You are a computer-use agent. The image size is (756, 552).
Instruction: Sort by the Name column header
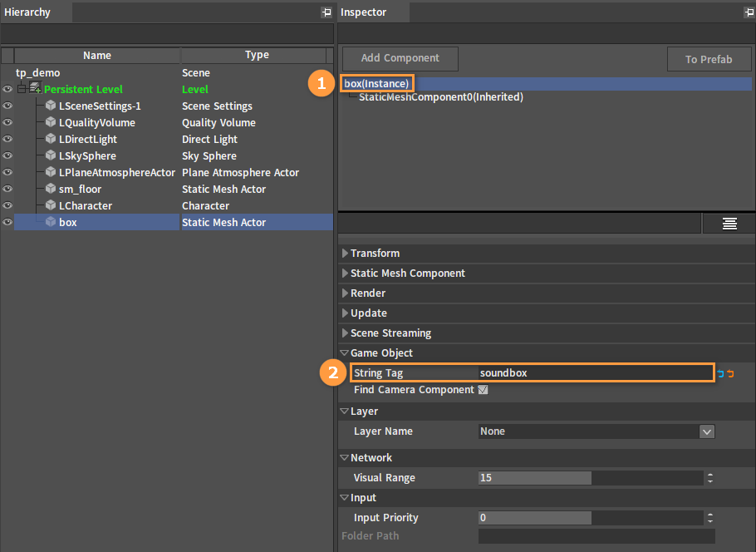pyautogui.click(x=97, y=56)
